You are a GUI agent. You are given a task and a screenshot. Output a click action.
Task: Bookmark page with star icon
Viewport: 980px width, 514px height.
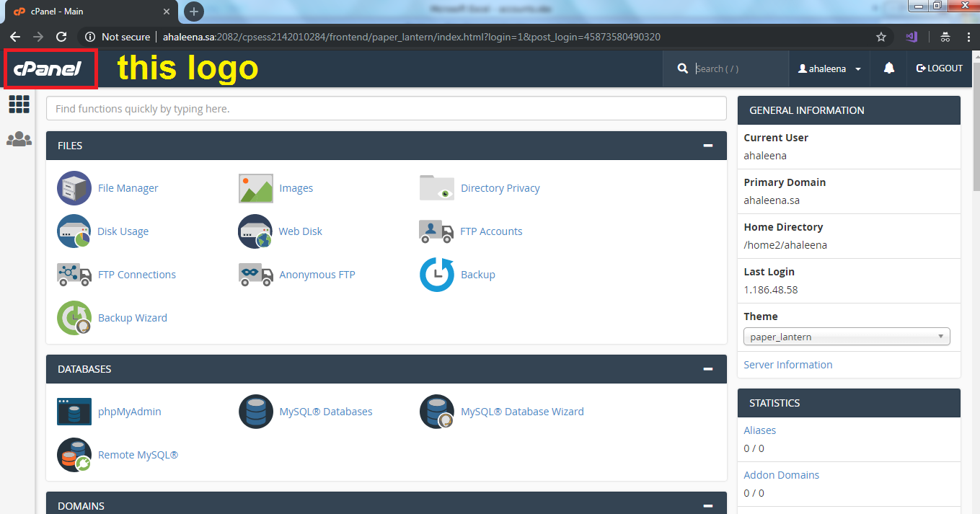881,37
